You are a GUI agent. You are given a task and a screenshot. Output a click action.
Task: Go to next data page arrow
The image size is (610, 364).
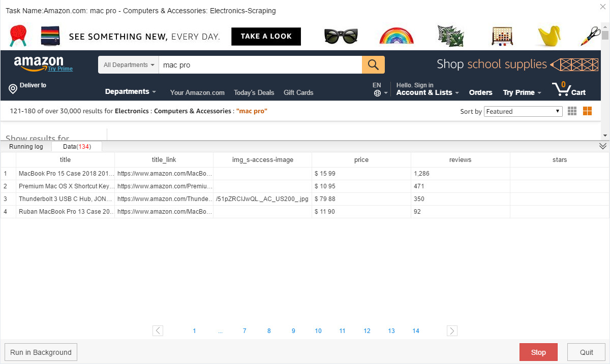click(452, 331)
